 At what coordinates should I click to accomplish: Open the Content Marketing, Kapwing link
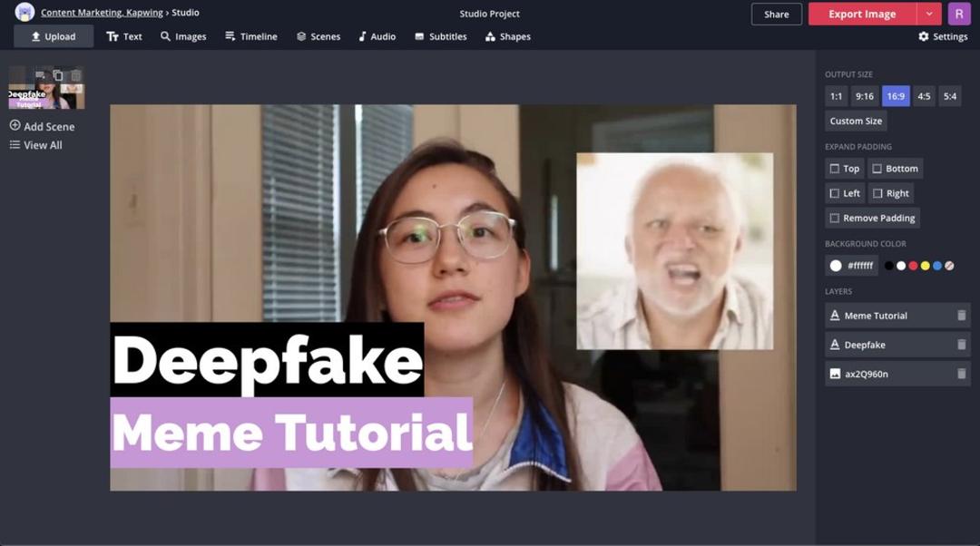[x=102, y=13]
